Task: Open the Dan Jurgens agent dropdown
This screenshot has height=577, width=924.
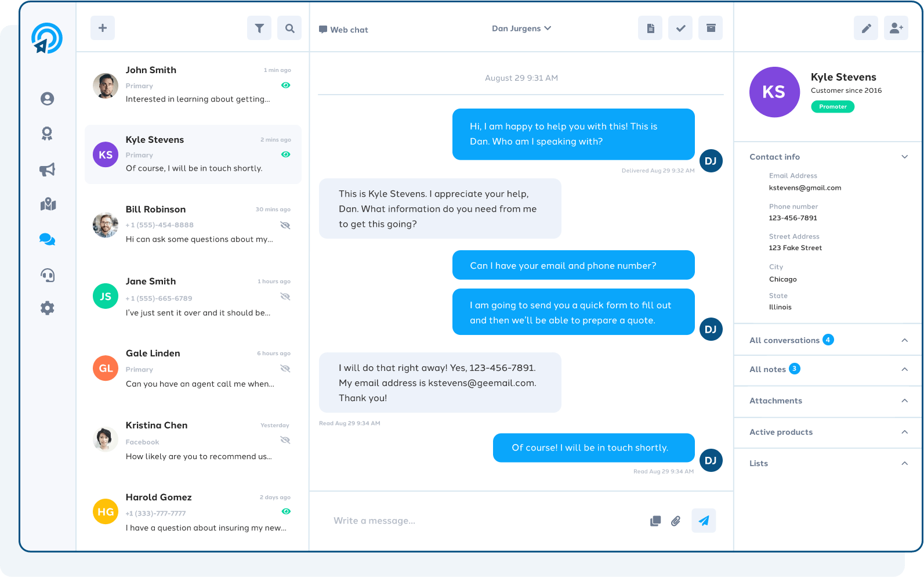Action: coord(521,28)
